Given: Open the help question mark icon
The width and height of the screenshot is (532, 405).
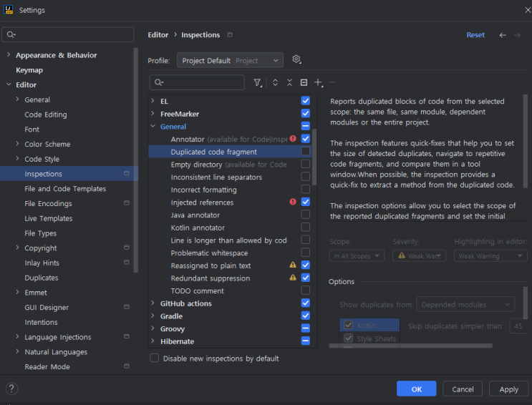Looking at the screenshot, I should tap(11, 389).
